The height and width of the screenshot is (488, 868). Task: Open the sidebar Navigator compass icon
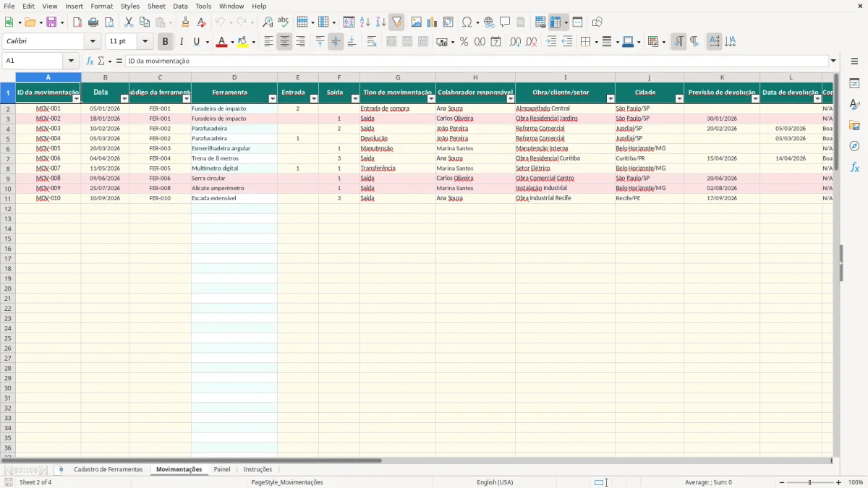point(854,146)
